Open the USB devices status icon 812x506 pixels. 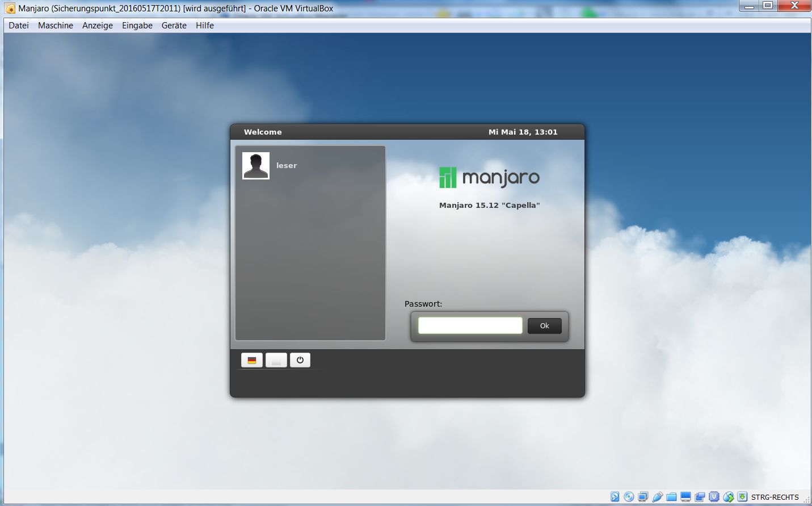coord(657,497)
